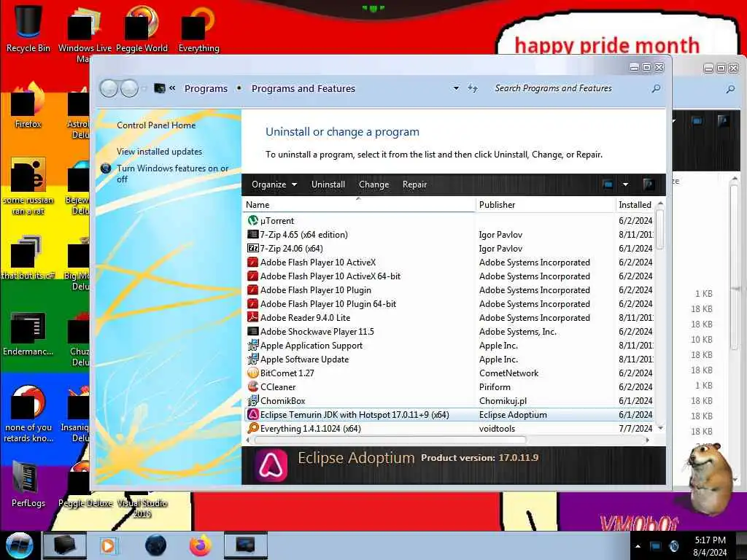Open the PerfLogs folder on desktop

point(28,483)
